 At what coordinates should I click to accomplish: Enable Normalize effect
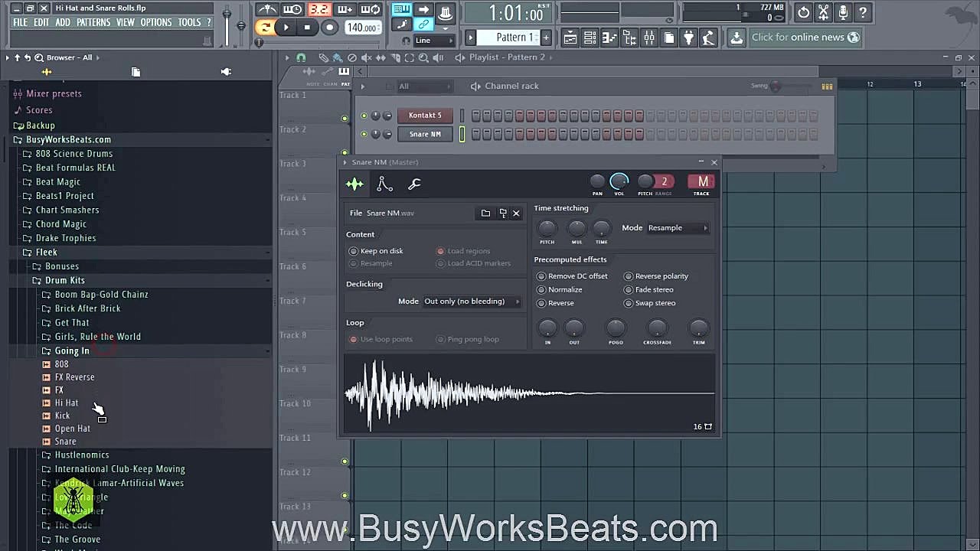(560, 289)
